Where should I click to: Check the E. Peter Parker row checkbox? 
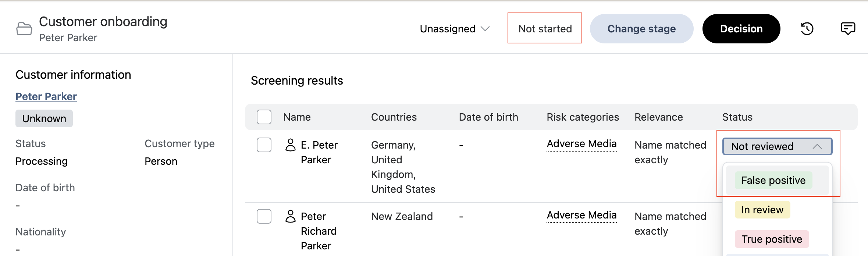point(264,145)
